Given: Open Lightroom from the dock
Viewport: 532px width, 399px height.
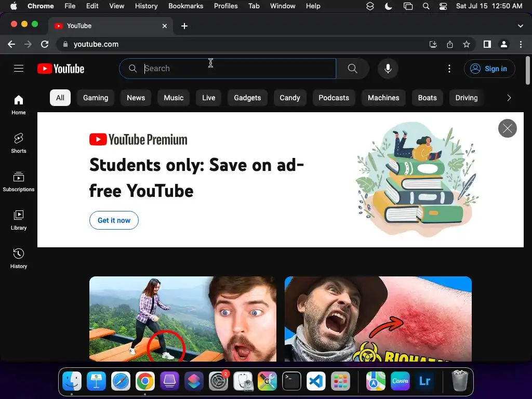Looking at the screenshot, I should coord(425,381).
